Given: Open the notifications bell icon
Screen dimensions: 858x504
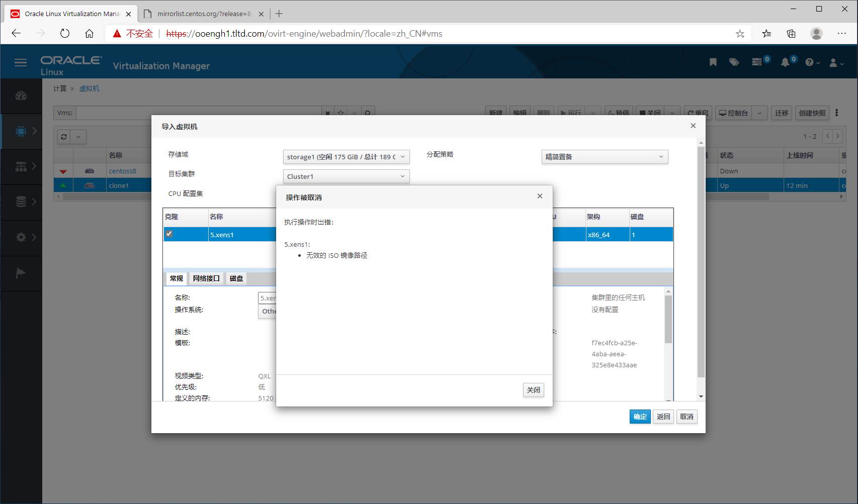Looking at the screenshot, I should pyautogui.click(x=785, y=62).
